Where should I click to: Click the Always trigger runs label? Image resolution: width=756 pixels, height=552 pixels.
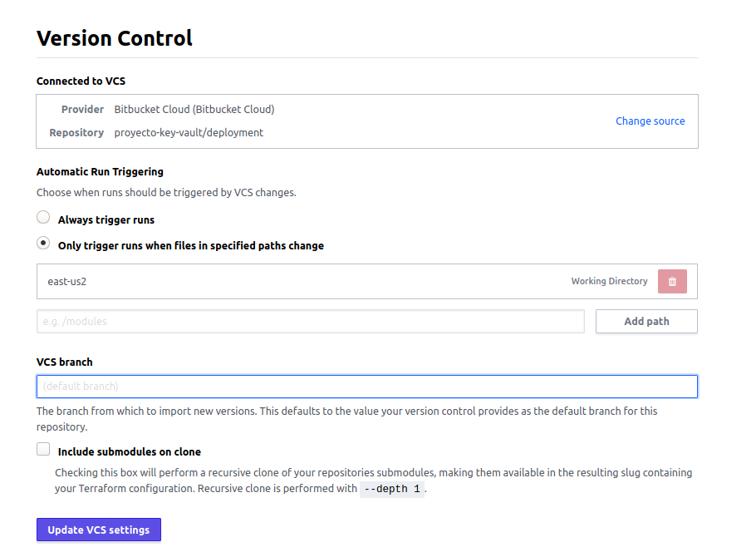106,220
